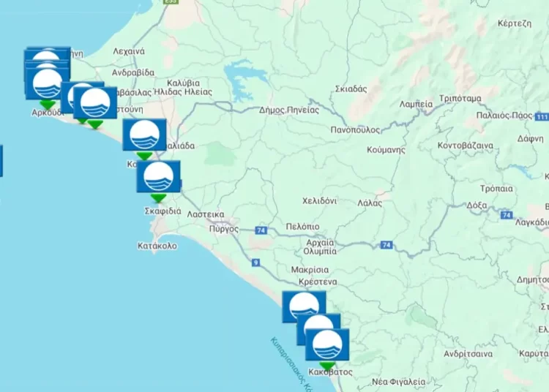The image size is (549, 392).
Task: Click the Κοντοβάζαινα label
Action: click(x=466, y=146)
